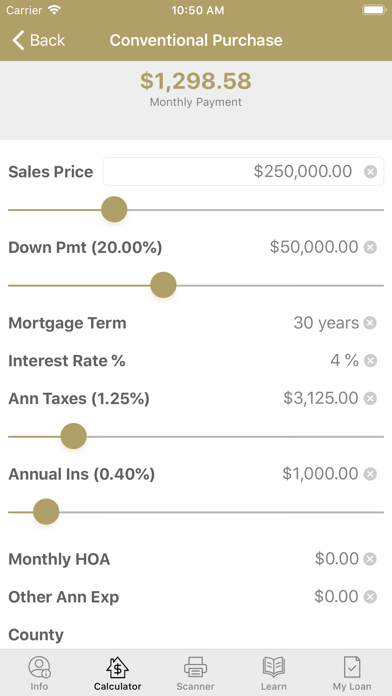Screen dimensions: 392x696
Task: Open the Info tab icon
Action: coord(40,667)
